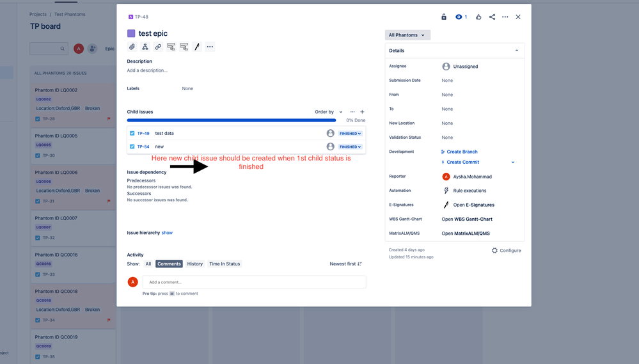This screenshot has width=639, height=364.
Task: Toggle the TP-54 task checkbox icon
Action: click(132, 146)
